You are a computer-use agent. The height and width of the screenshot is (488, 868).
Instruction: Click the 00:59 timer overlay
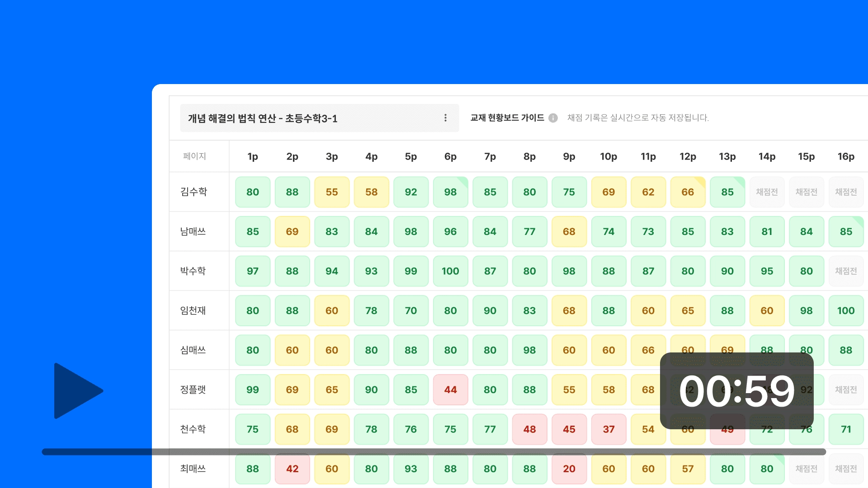736,391
